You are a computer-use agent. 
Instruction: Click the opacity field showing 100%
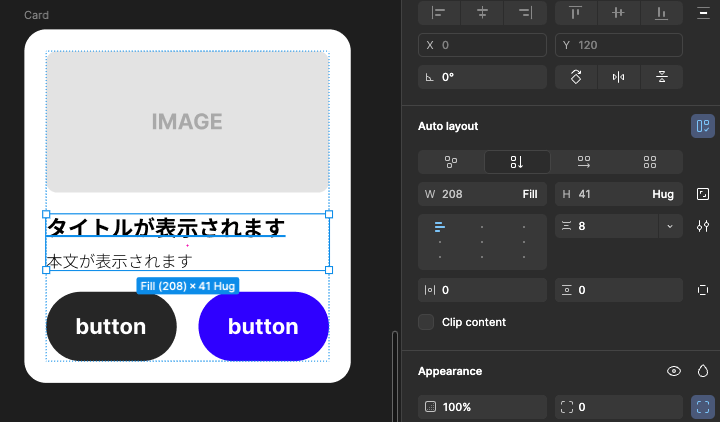[x=482, y=407]
